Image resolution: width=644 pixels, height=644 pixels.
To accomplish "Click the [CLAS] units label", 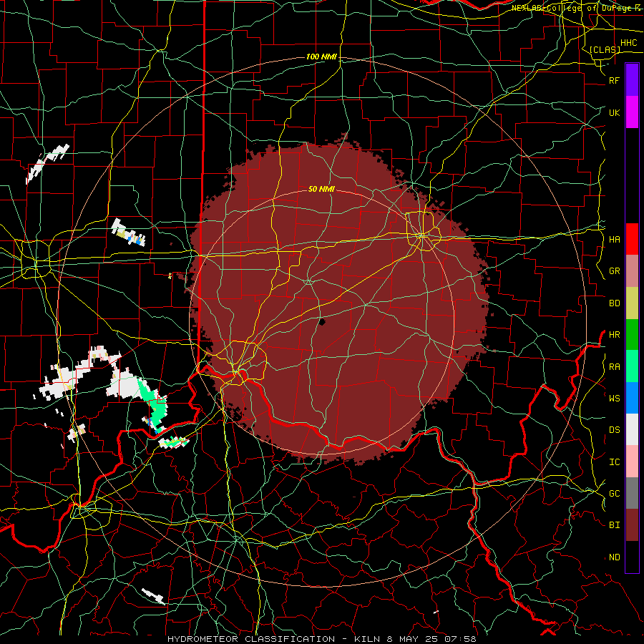I will pyautogui.click(x=605, y=49).
